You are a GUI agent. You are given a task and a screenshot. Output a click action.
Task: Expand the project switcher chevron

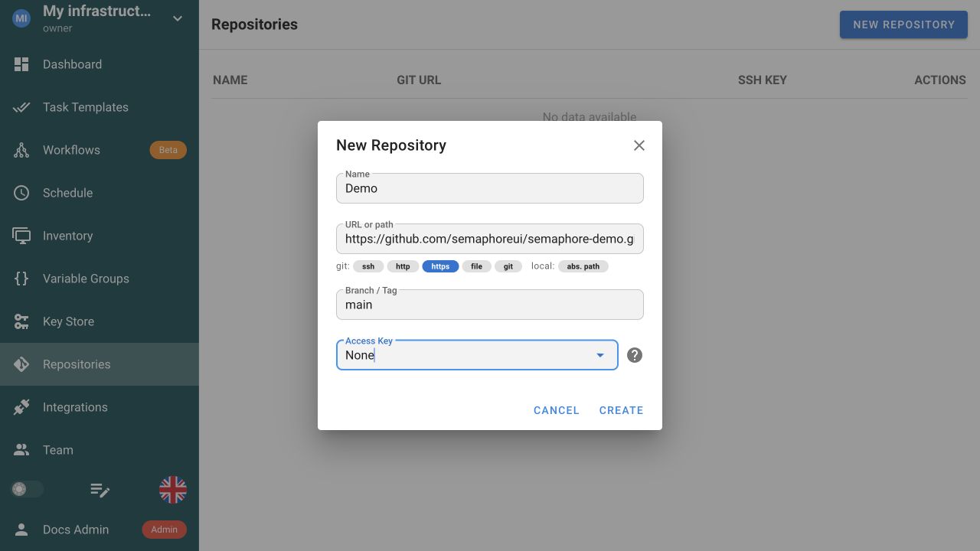[x=178, y=18]
